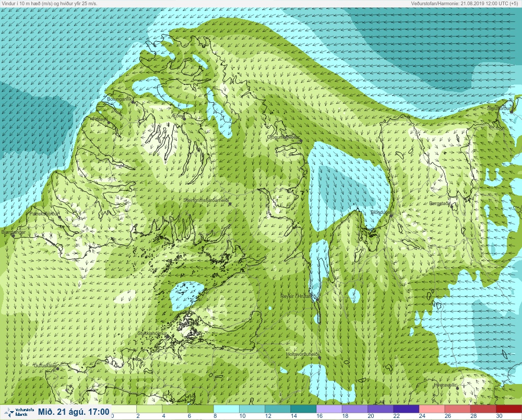Select the Stykkishólmur station label
The height and width of the screenshot is (420, 522).
point(152,333)
